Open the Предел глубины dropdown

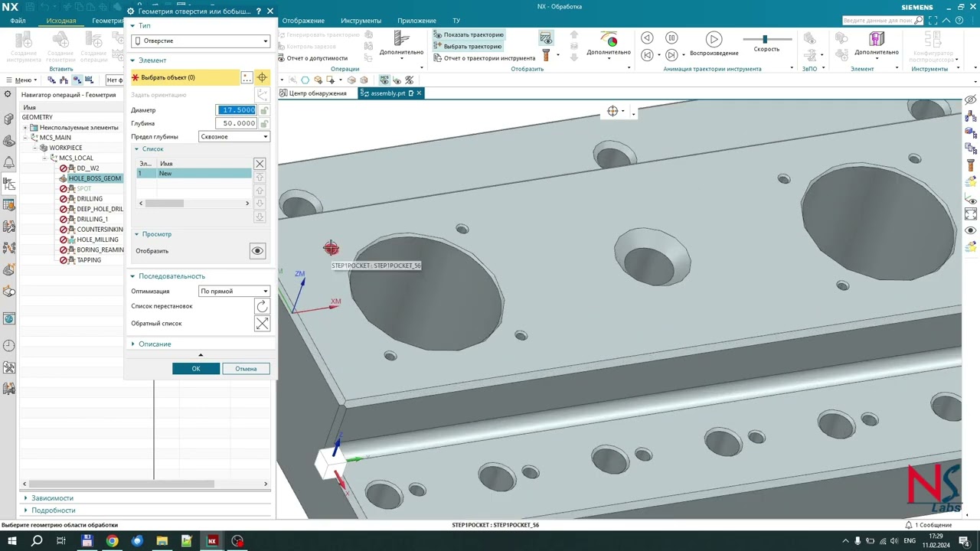[234, 136]
